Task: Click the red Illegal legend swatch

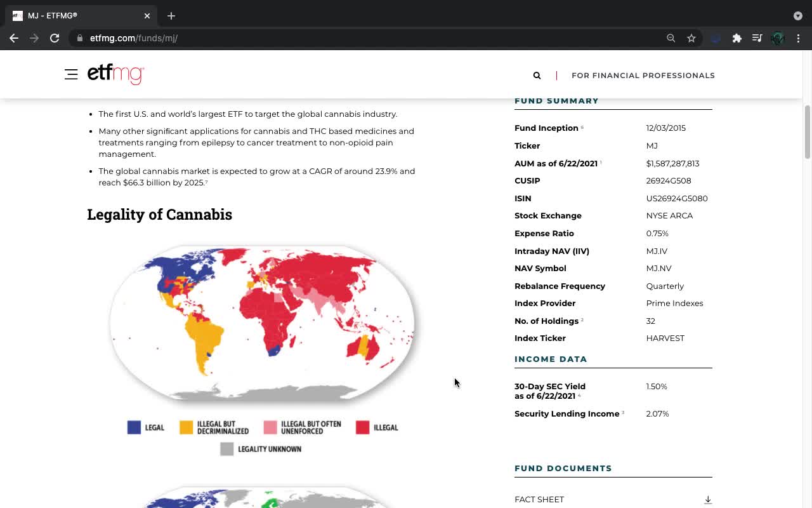Action: [362, 427]
